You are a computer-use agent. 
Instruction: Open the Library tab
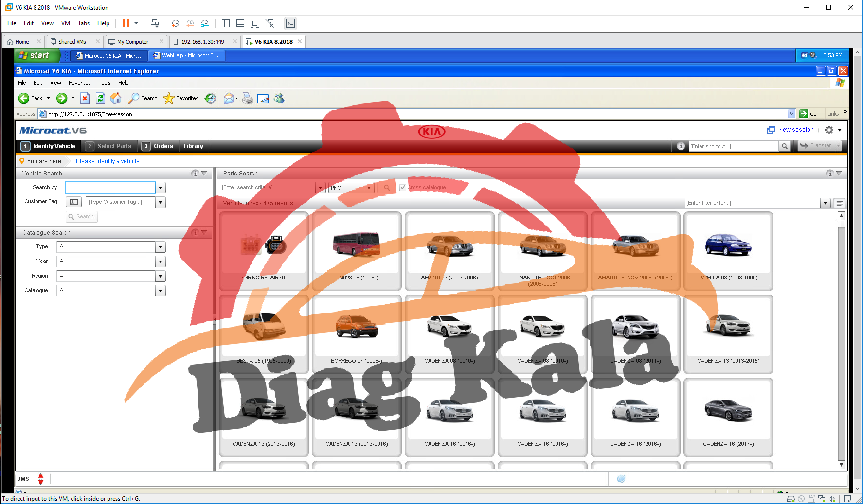pos(193,146)
